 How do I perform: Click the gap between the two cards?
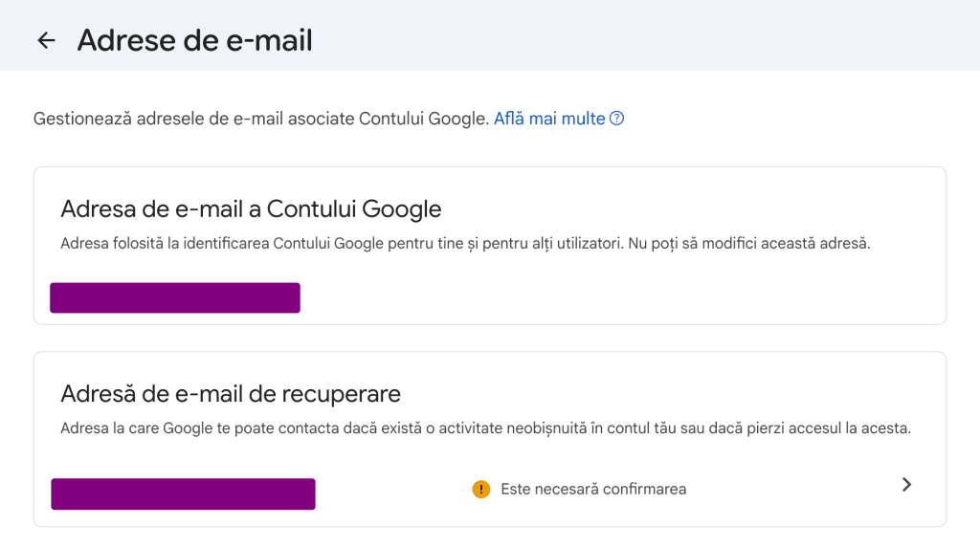490,339
